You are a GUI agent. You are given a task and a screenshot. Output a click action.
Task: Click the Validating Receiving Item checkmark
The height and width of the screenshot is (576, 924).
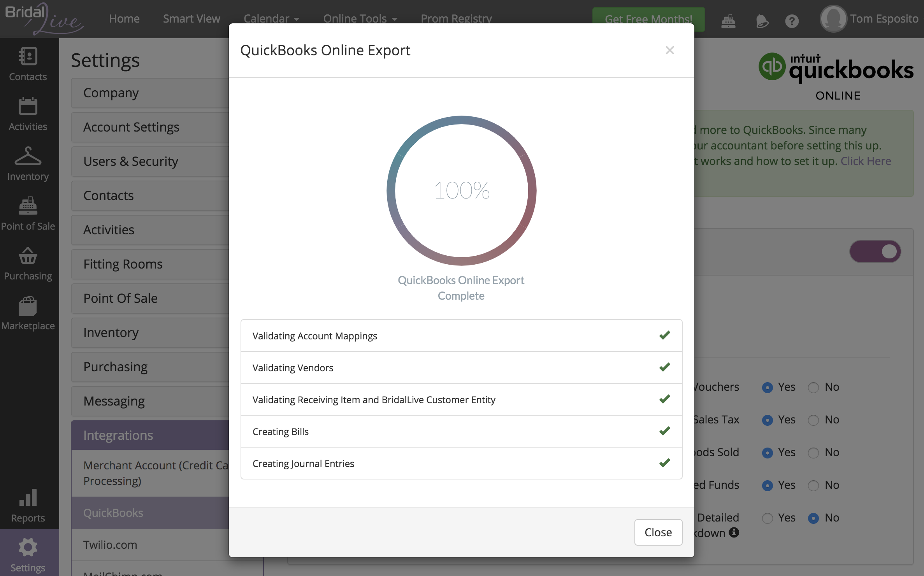click(665, 399)
